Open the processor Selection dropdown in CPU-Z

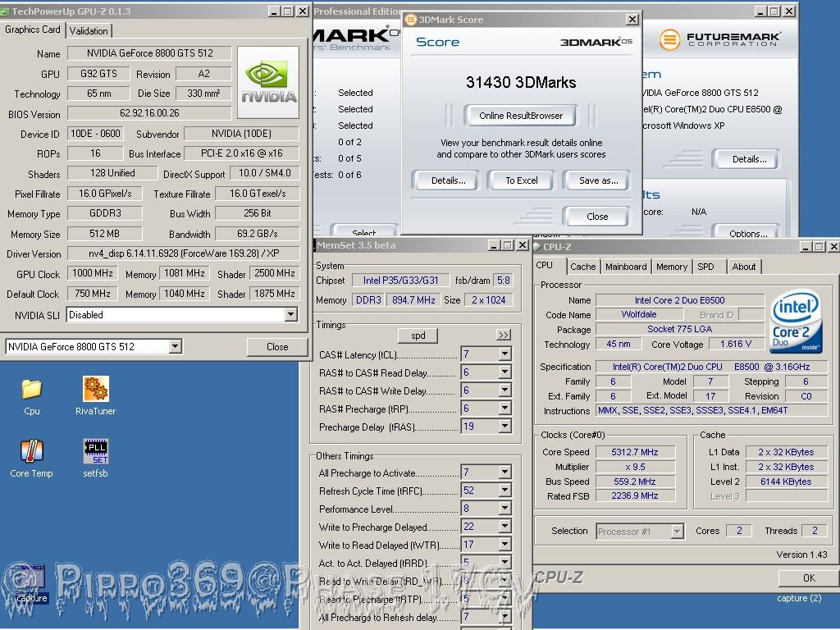677,532
